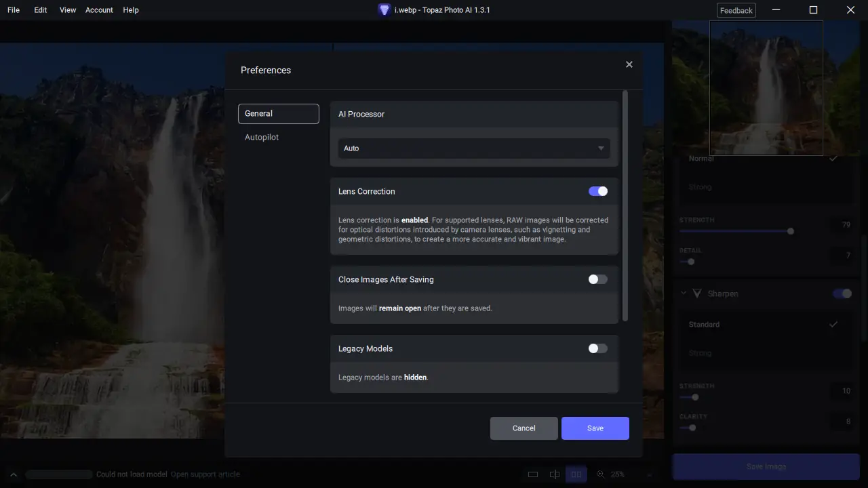
Task: Click the zoom magnifier icon
Action: pyautogui.click(x=600, y=474)
